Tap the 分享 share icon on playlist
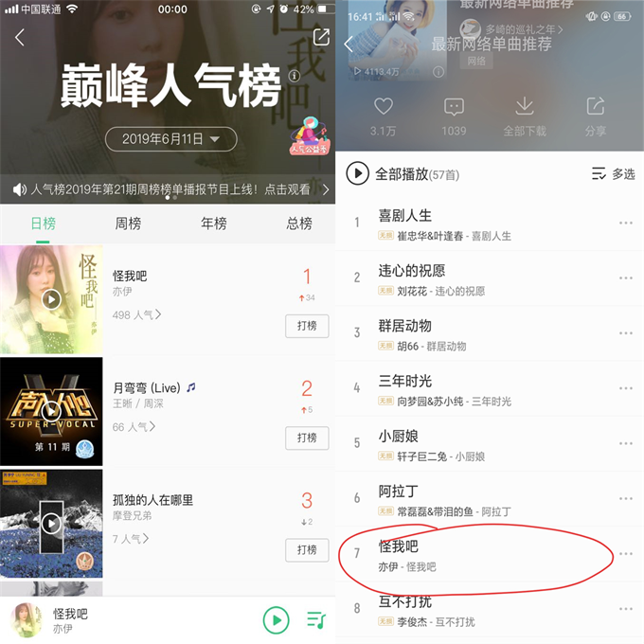 (595, 106)
